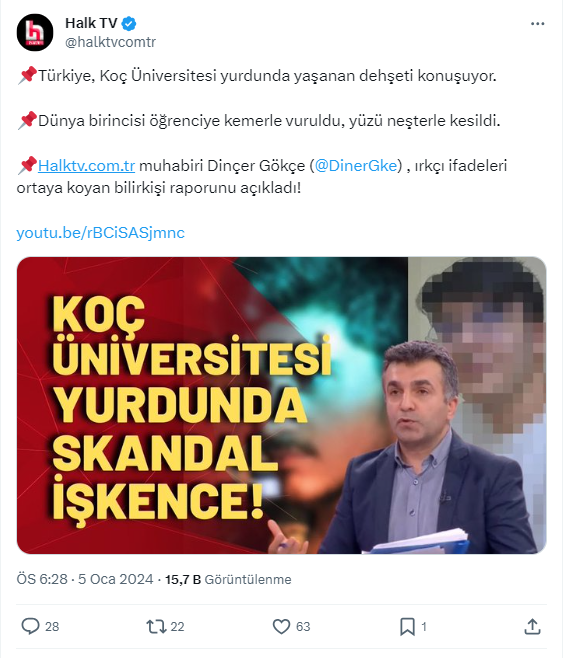Image resolution: width=566 pixels, height=658 pixels.
Task: Like the tweet with heart icon
Action: pyautogui.click(x=281, y=627)
